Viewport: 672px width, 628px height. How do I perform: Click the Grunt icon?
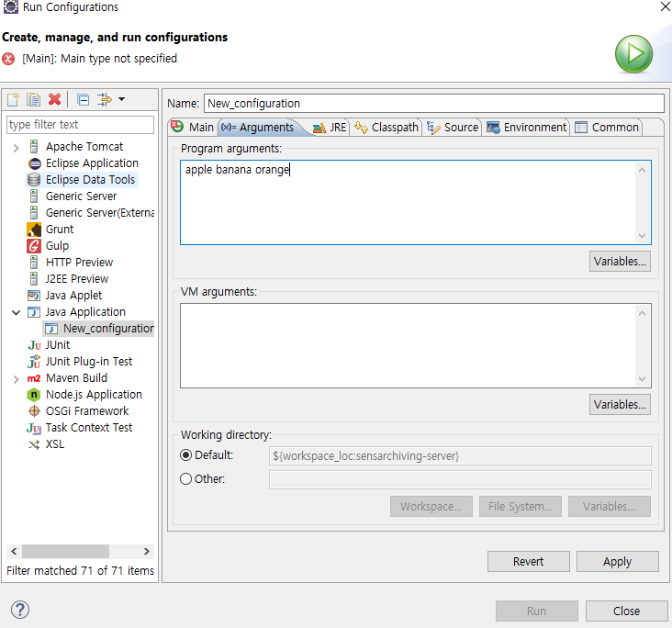point(34,230)
